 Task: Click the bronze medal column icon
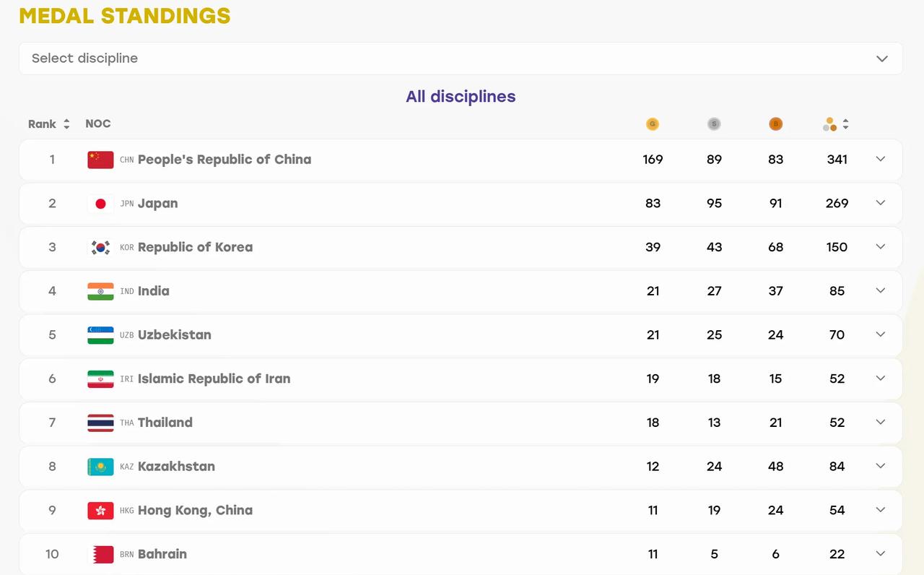(x=775, y=124)
